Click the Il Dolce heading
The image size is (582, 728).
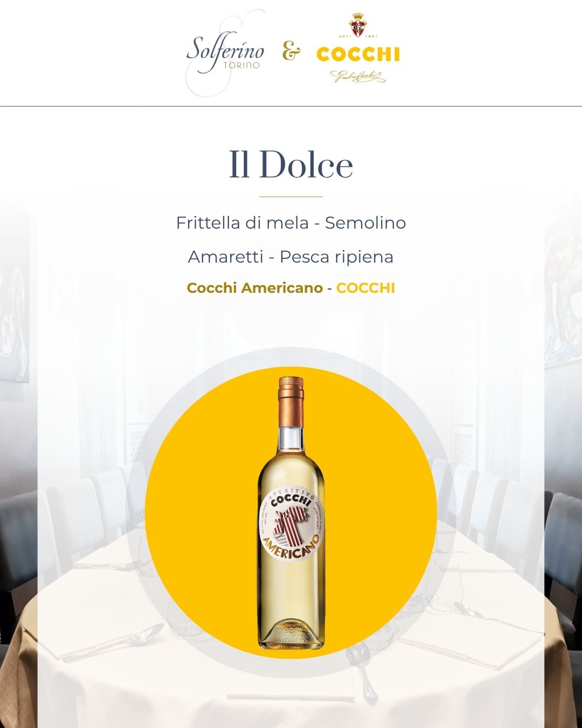pyautogui.click(x=291, y=164)
